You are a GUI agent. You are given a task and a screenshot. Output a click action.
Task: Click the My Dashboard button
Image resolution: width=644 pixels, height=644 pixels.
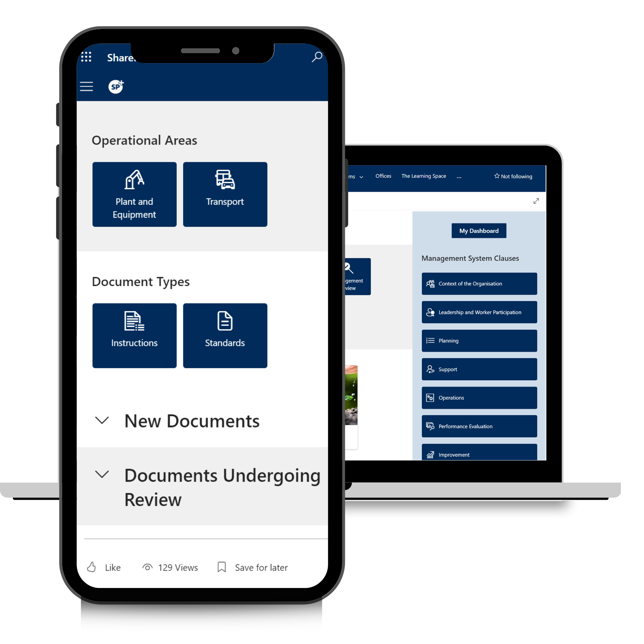pyautogui.click(x=478, y=231)
